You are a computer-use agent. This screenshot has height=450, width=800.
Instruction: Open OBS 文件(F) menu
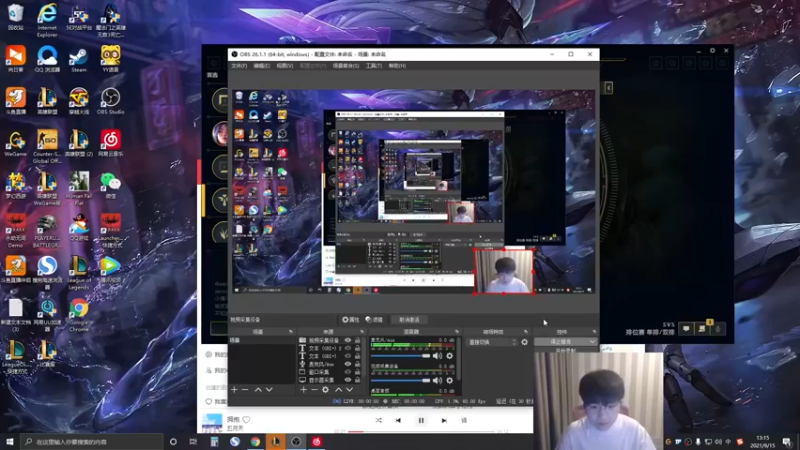pos(239,66)
